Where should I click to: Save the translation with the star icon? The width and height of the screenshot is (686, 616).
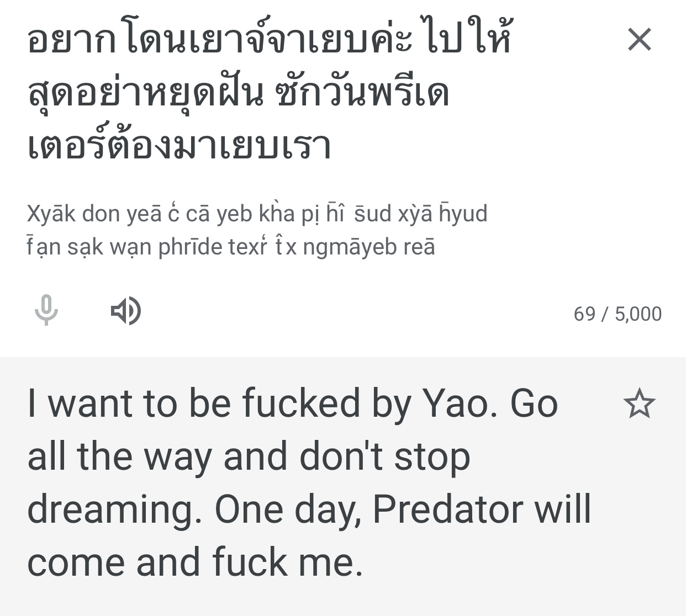639,403
